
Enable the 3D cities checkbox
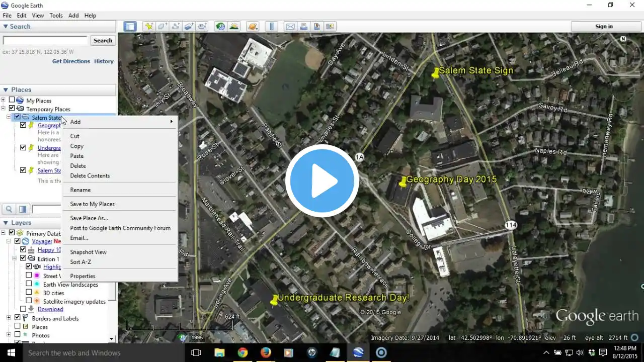(29, 293)
